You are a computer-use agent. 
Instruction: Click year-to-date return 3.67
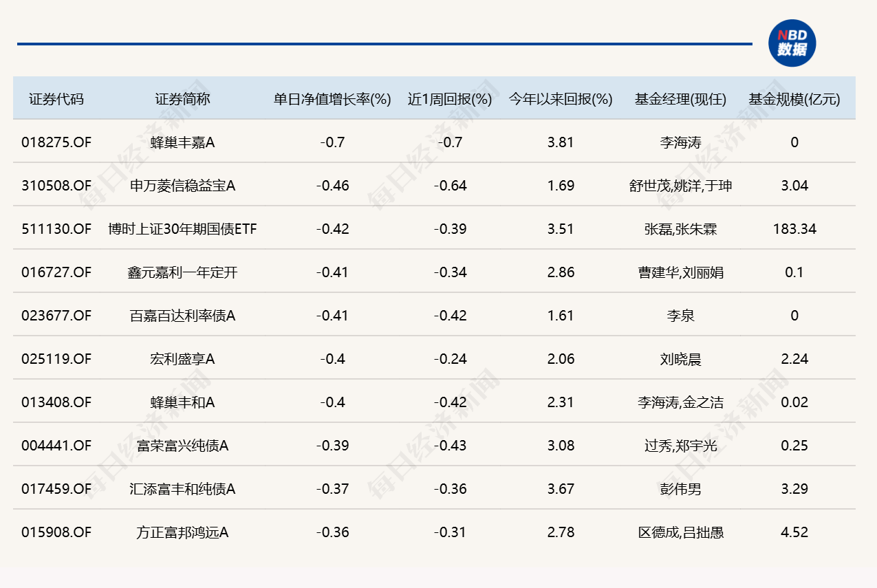click(x=561, y=490)
